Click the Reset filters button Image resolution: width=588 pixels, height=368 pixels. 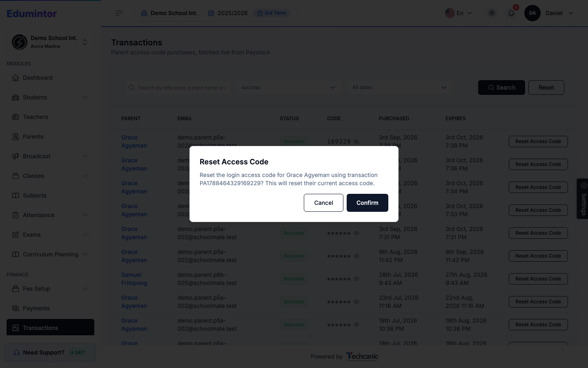coord(546,88)
